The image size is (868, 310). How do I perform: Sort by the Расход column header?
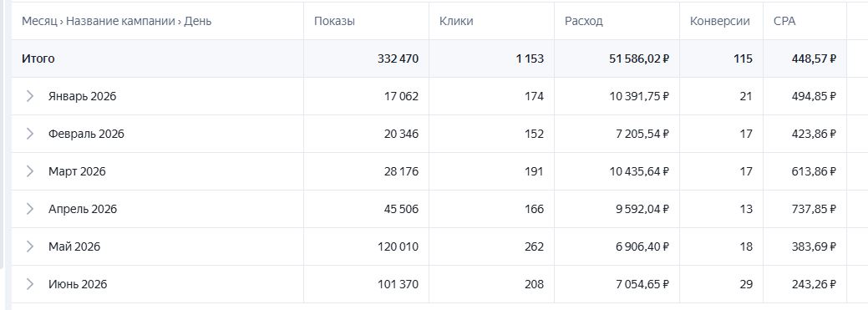pyautogui.click(x=583, y=22)
